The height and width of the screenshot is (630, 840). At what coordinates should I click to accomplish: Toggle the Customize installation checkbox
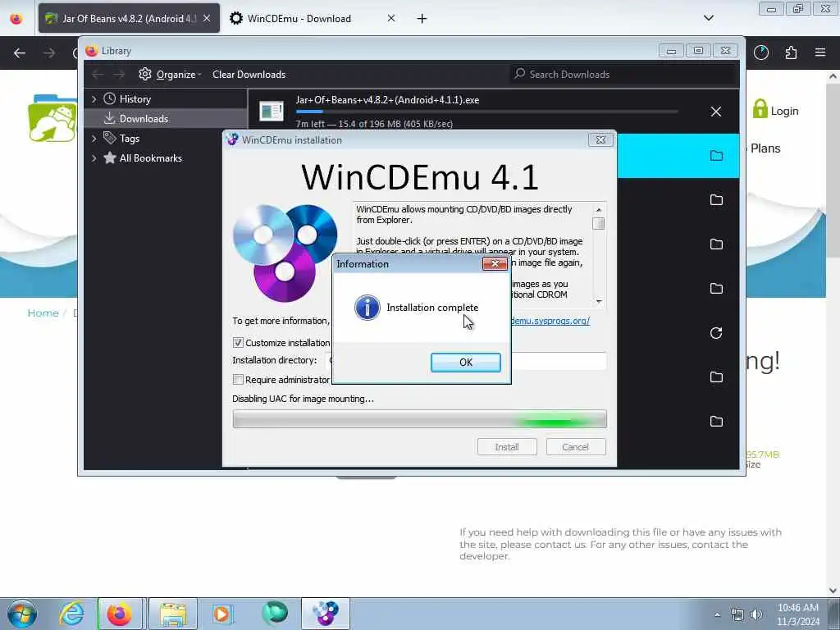tap(238, 342)
